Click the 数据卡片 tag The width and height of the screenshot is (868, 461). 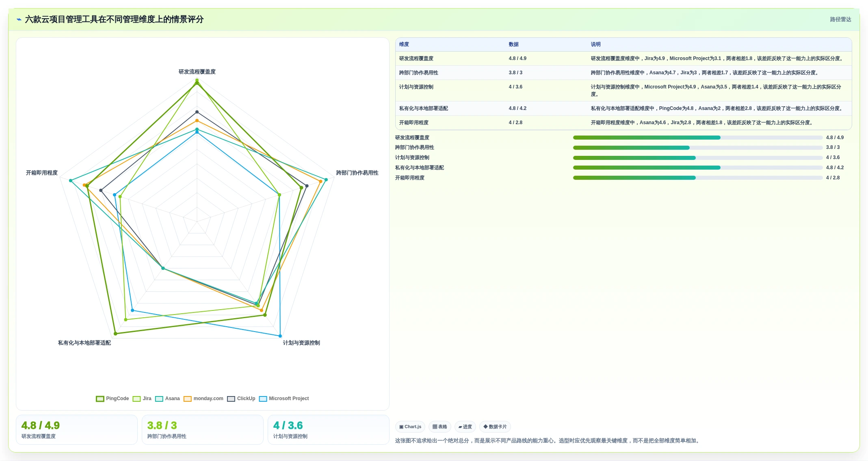495,427
